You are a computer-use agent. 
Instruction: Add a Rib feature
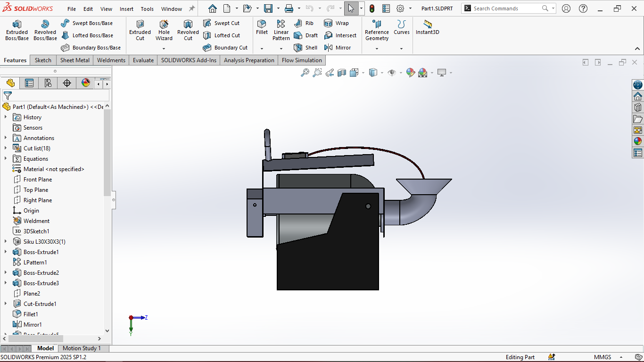click(x=304, y=23)
